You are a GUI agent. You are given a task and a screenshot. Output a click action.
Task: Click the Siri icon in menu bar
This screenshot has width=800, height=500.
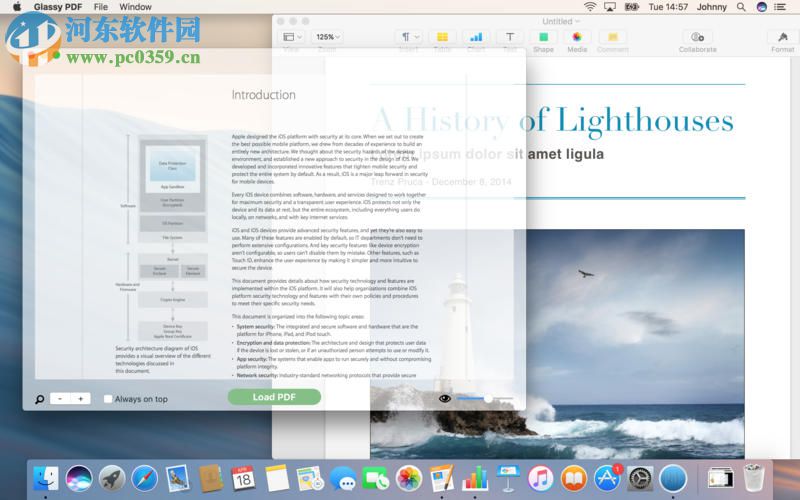tap(762, 7)
